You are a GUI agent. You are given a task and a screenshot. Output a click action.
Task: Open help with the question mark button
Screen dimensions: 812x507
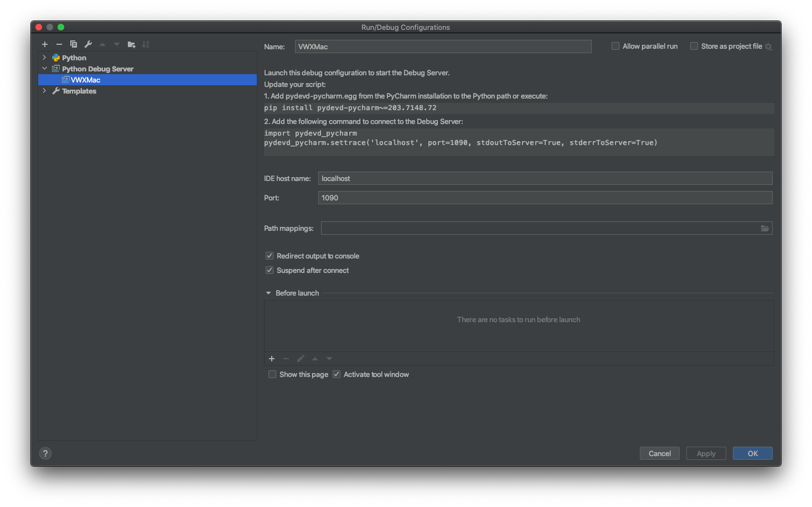coord(45,453)
